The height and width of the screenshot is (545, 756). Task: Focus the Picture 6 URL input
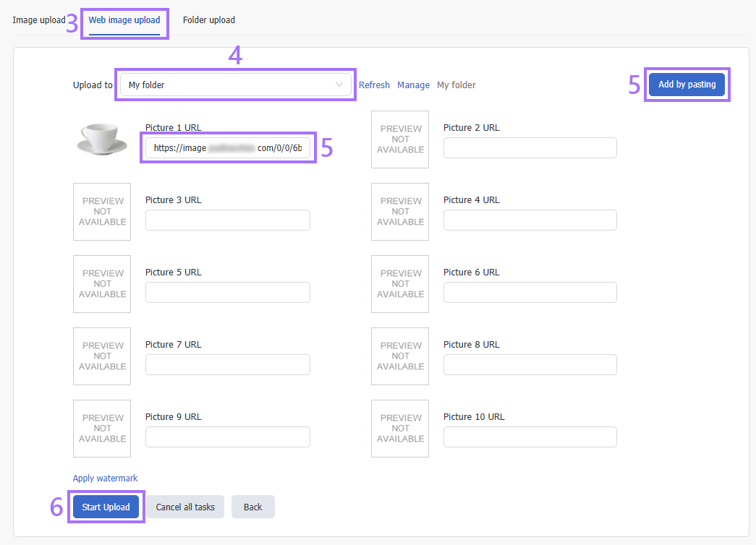[x=530, y=293]
